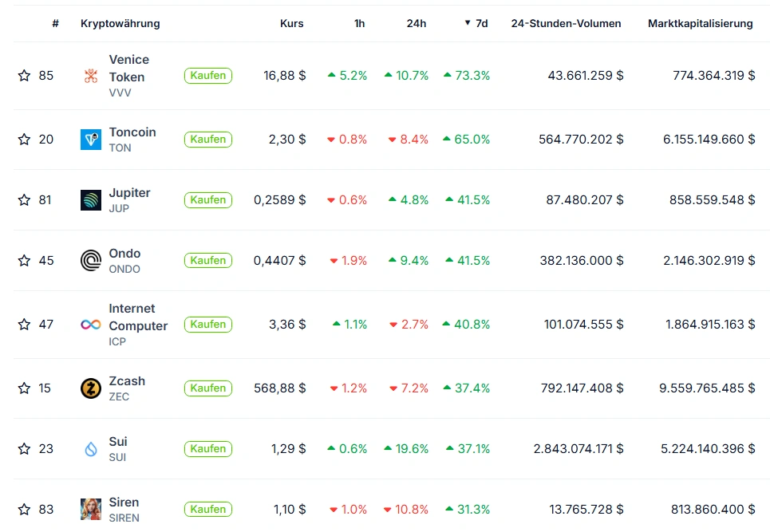This screenshot has width=770, height=532.
Task: Mark Internet Computer as favorite
Action: coord(24,325)
